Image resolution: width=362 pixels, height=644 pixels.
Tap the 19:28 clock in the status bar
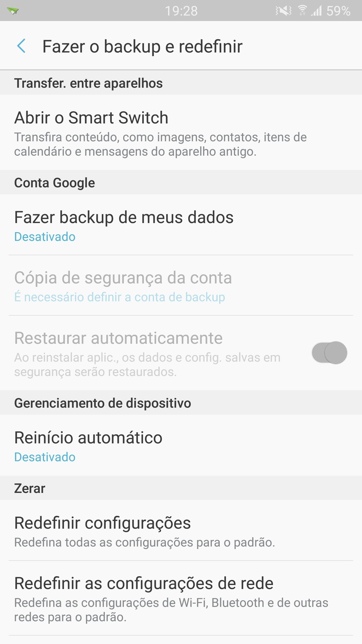[181, 11]
